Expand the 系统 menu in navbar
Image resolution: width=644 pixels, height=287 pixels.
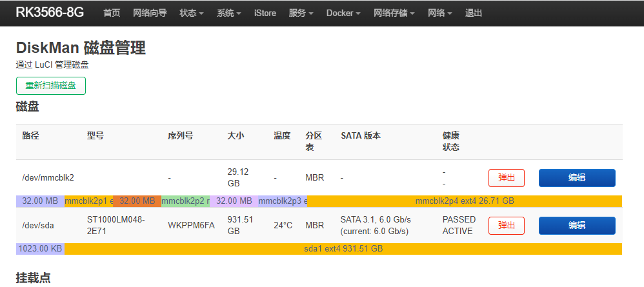click(x=228, y=13)
